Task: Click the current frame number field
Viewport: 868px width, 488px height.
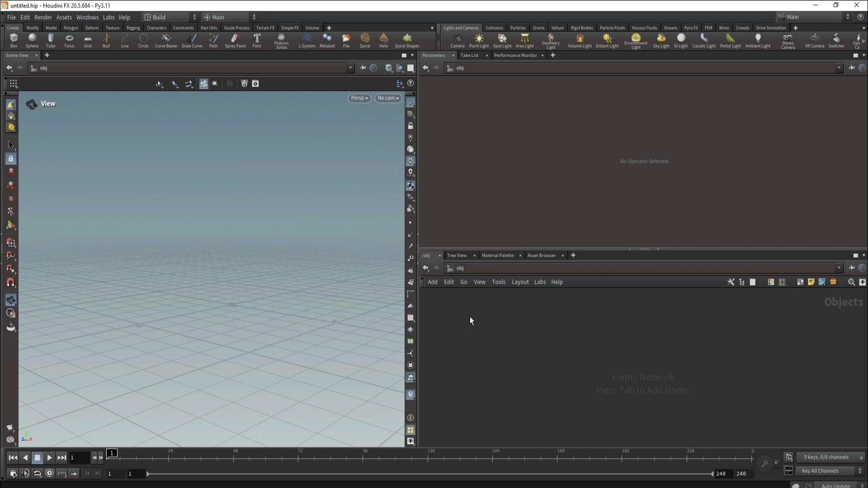Action: [x=79, y=458]
